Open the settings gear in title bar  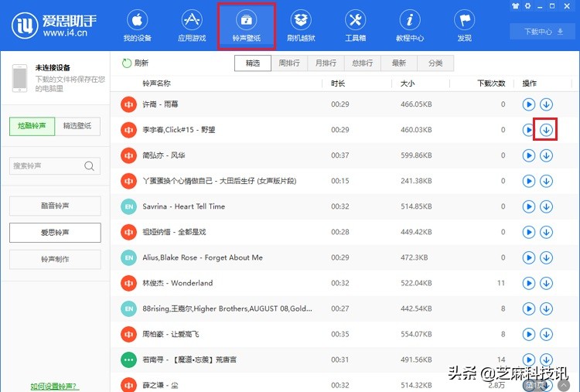click(x=528, y=6)
